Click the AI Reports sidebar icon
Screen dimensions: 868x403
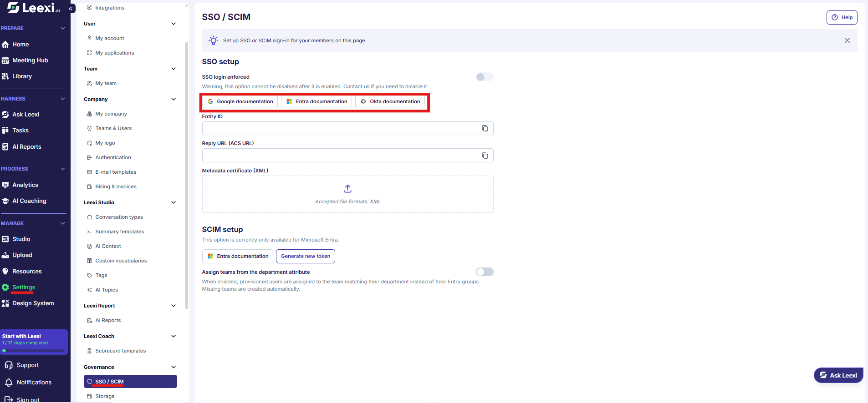[x=5, y=147]
